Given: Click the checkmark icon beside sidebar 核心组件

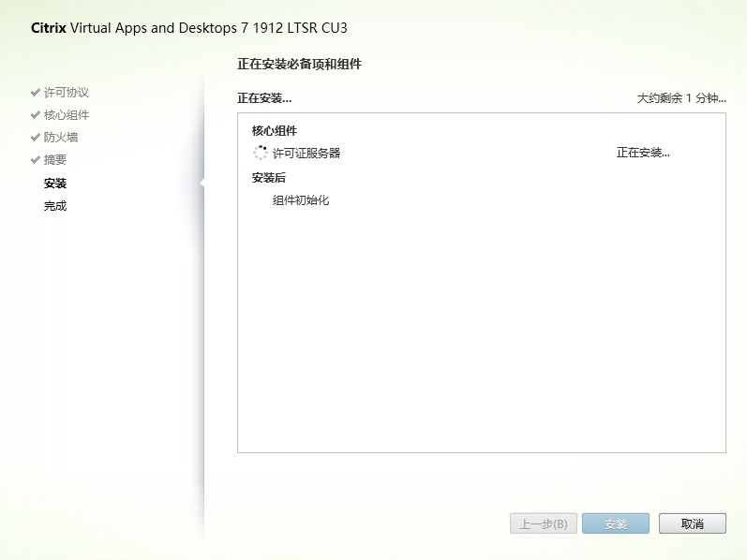Looking at the screenshot, I should 36,115.
